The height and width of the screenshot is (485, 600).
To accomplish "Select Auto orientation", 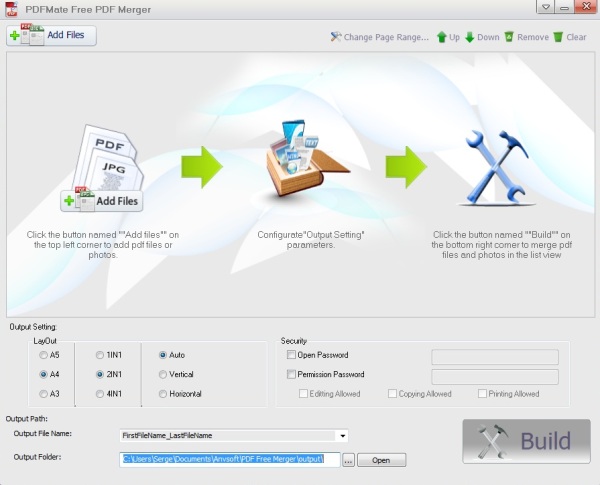I will [x=172, y=355].
